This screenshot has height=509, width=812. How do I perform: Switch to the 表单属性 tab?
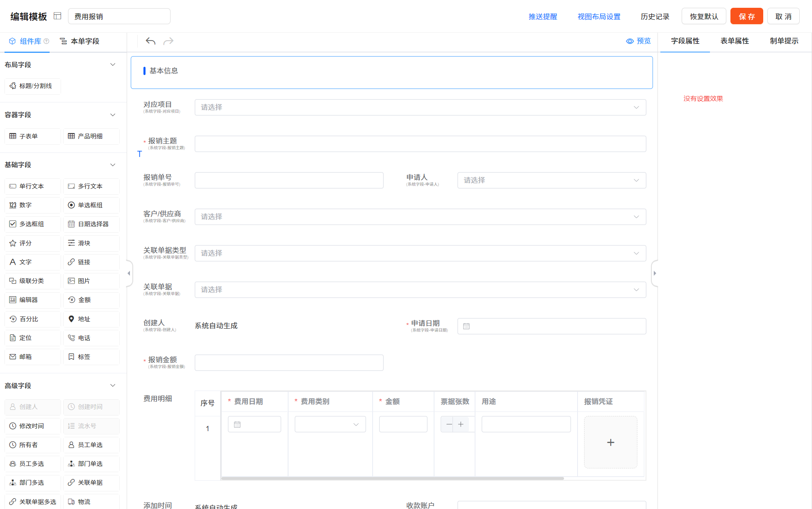click(735, 41)
